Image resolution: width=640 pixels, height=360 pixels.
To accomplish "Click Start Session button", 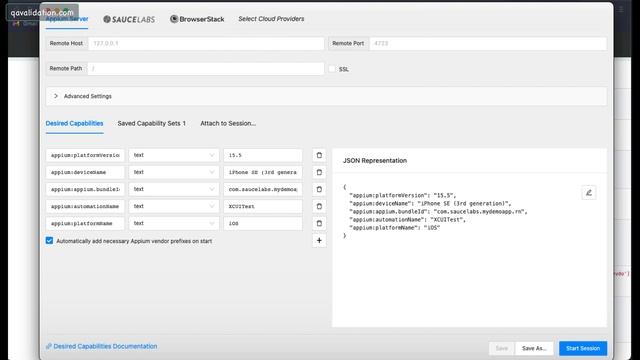I will pos(583,348).
